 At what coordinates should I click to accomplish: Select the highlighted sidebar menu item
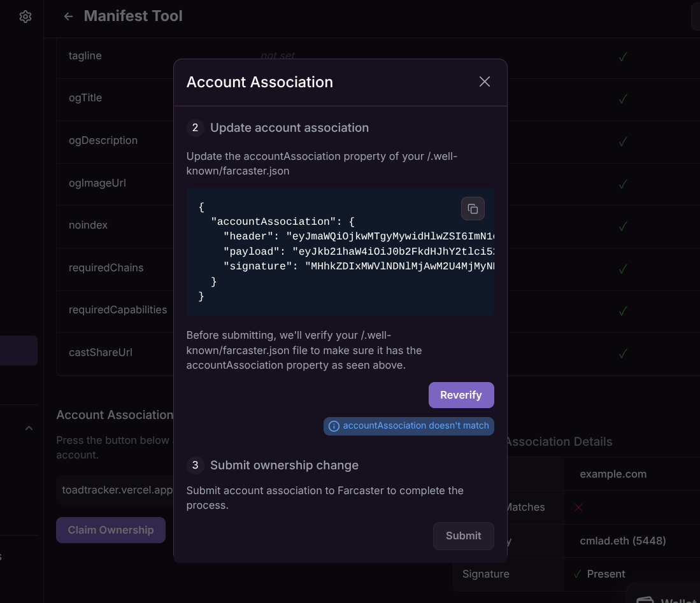click(x=18, y=350)
